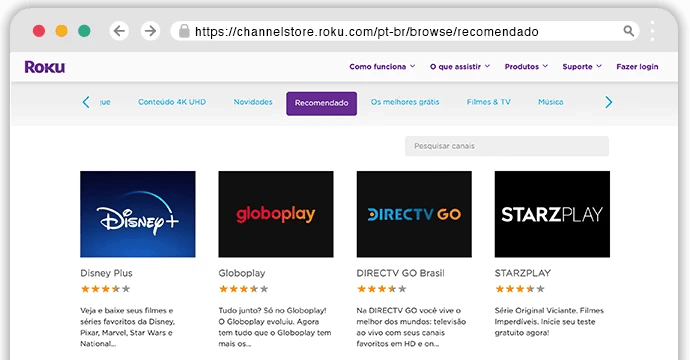Click the Roku logo
This screenshot has width=690, height=360.
pyautogui.click(x=45, y=67)
